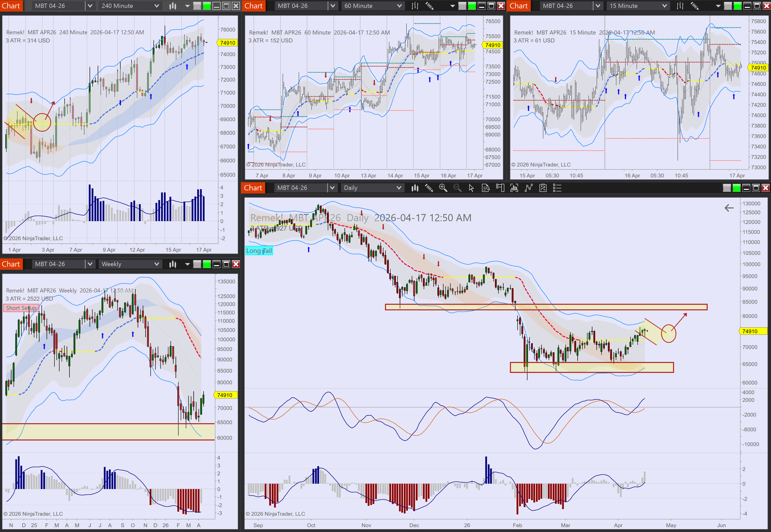Click the Chart tab of 60 Minute window
The height and width of the screenshot is (532, 771).
254,6
